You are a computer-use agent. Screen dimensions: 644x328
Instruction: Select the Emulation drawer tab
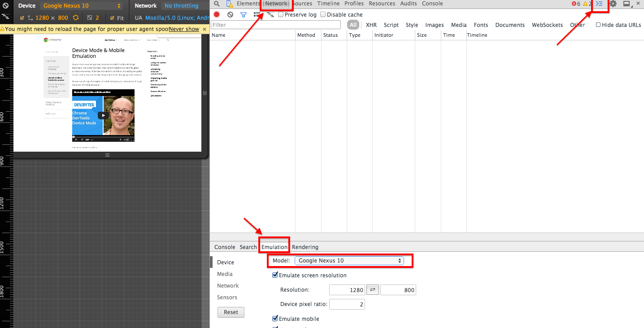(274, 247)
